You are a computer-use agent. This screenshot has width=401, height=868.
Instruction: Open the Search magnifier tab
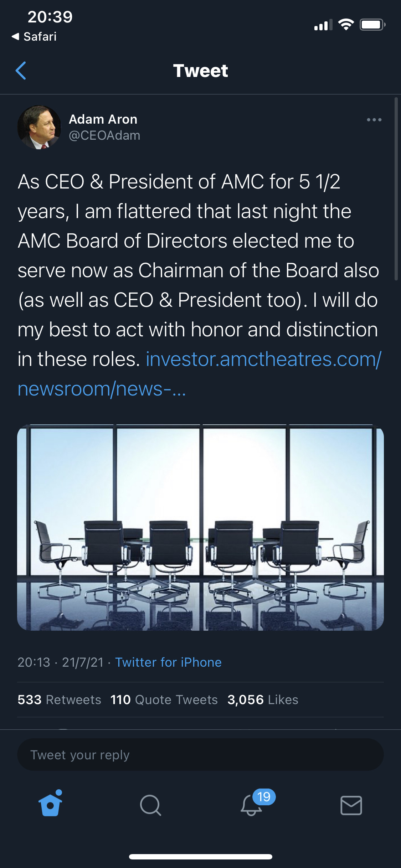150,805
